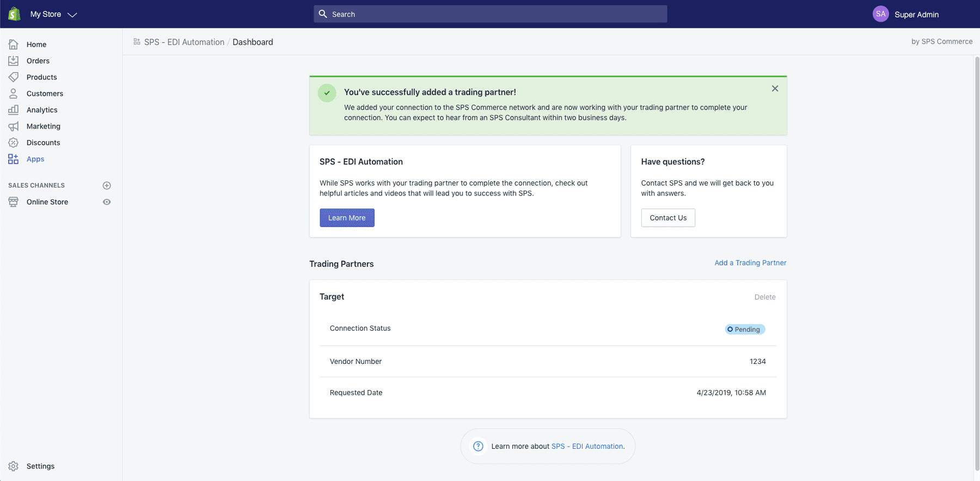
Task: Open Settings label at sidebar bottom
Action: coord(40,466)
